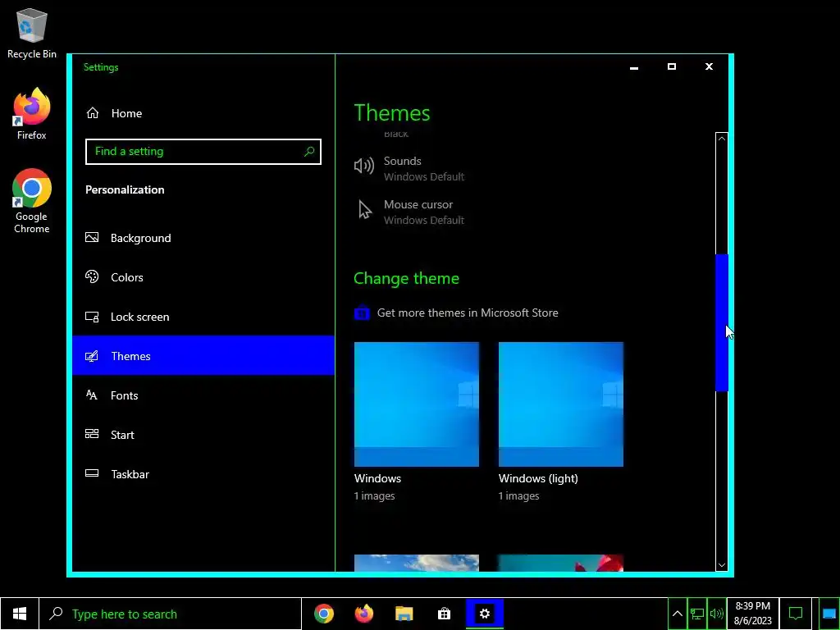The image size is (840, 630).
Task: Click the Background picture icon
Action: pos(92,237)
